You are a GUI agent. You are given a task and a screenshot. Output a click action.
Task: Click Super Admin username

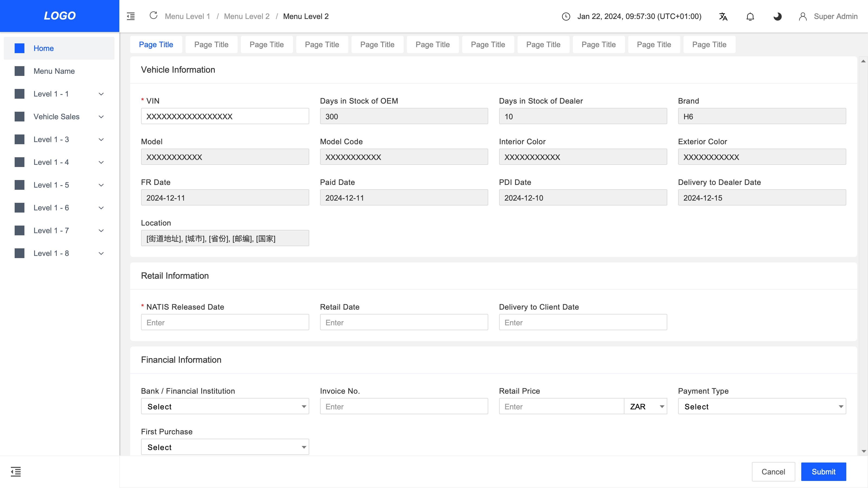point(835,16)
